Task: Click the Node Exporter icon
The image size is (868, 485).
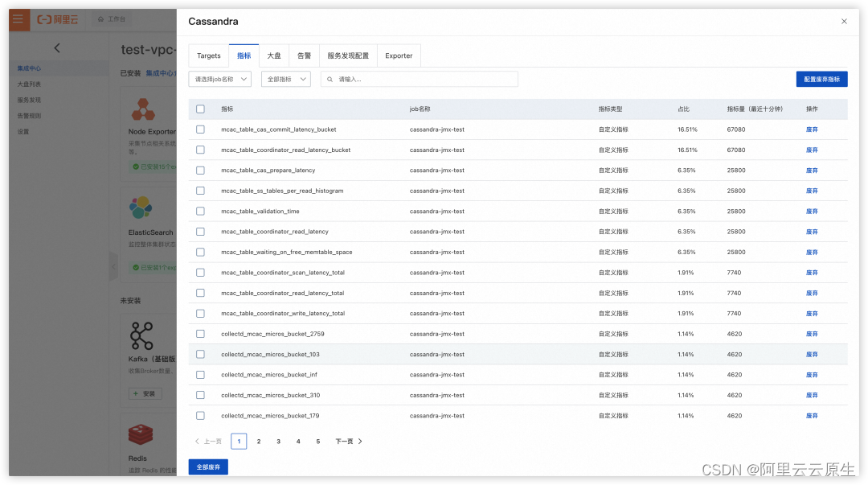Action: point(143,109)
